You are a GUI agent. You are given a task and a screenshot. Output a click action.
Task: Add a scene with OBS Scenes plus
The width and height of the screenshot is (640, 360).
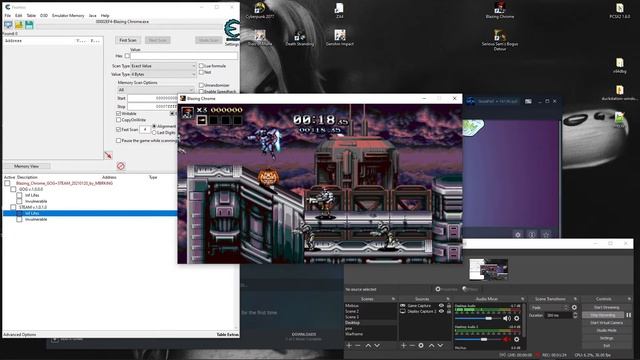click(349, 346)
